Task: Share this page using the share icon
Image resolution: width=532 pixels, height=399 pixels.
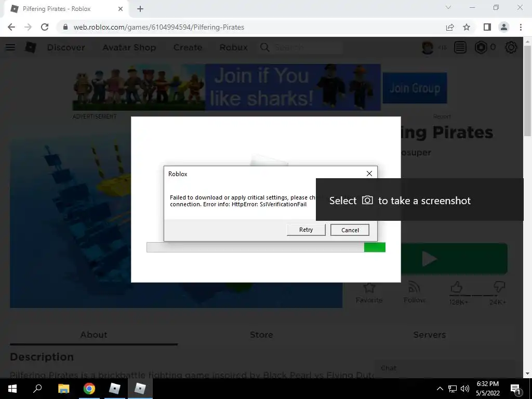Action: (450, 27)
